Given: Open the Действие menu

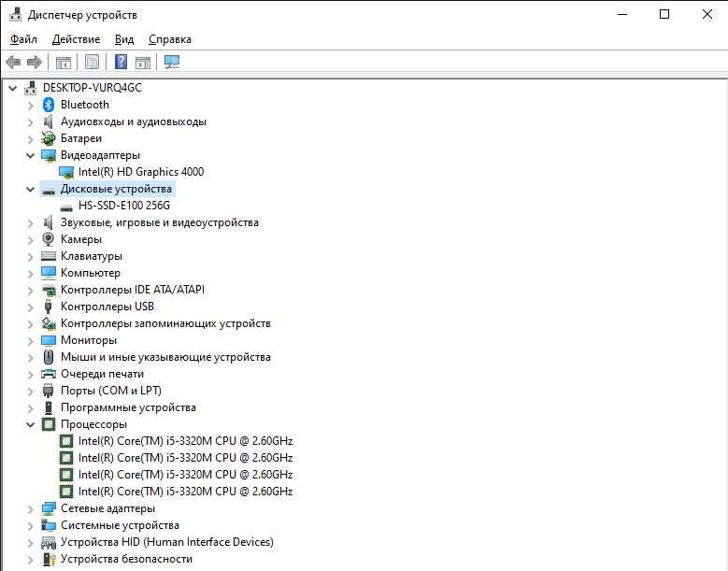Looking at the screenshot, I should pyautogui.click(x=76, y=39).
